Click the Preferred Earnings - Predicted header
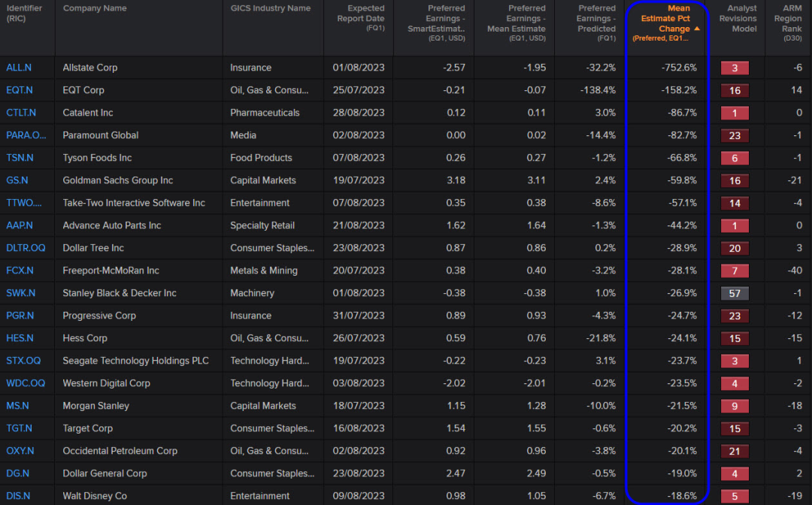 click(x=596, y=23)
